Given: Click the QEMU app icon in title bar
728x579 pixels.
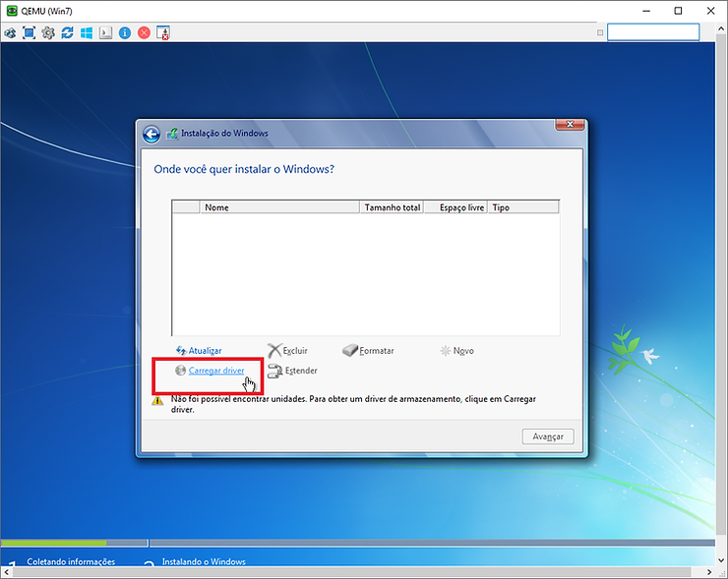Looking at the screenshot, I should 12,11.
